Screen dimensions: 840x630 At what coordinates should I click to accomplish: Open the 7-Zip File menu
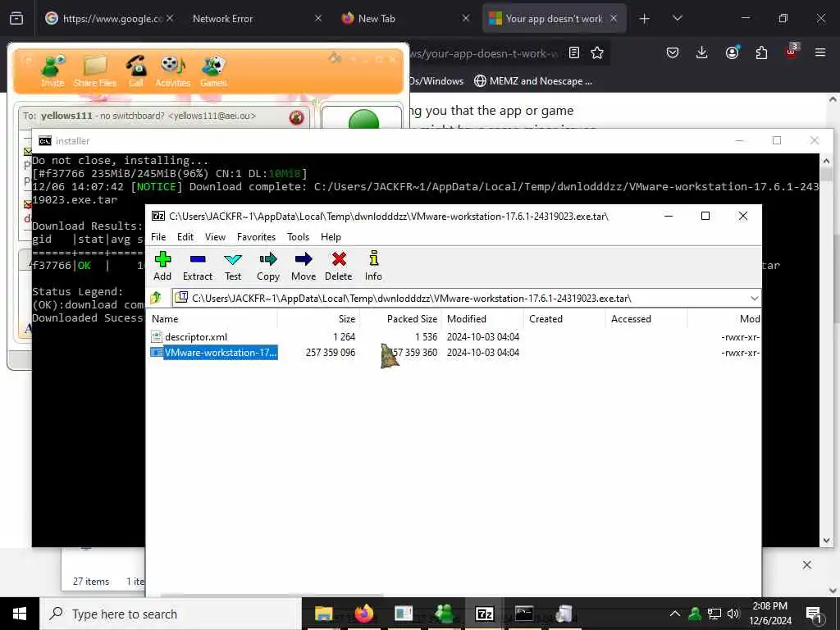(x=158, y=237)
